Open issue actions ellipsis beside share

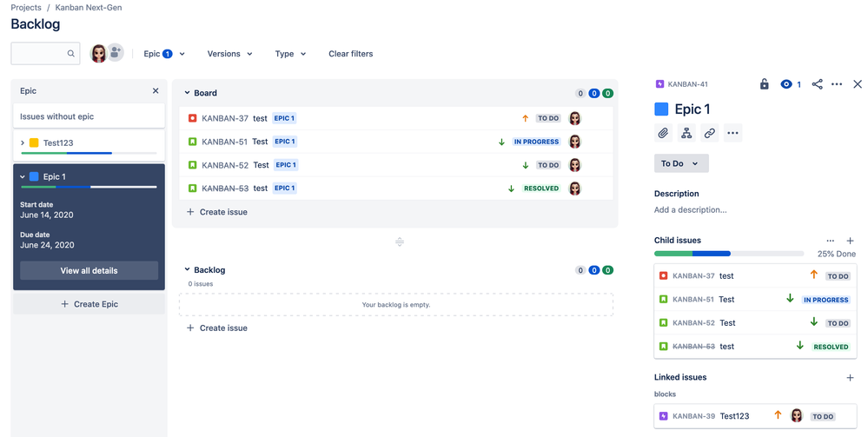[837, 84]
